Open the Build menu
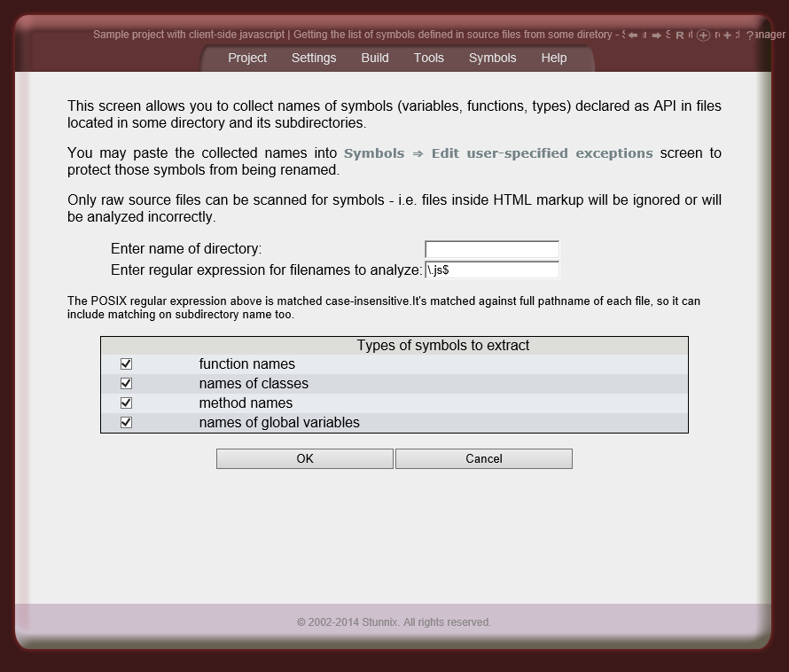Image resolution: width=789 pixels, height=672 pixels. pyautogui.click(x=374, y=58)
